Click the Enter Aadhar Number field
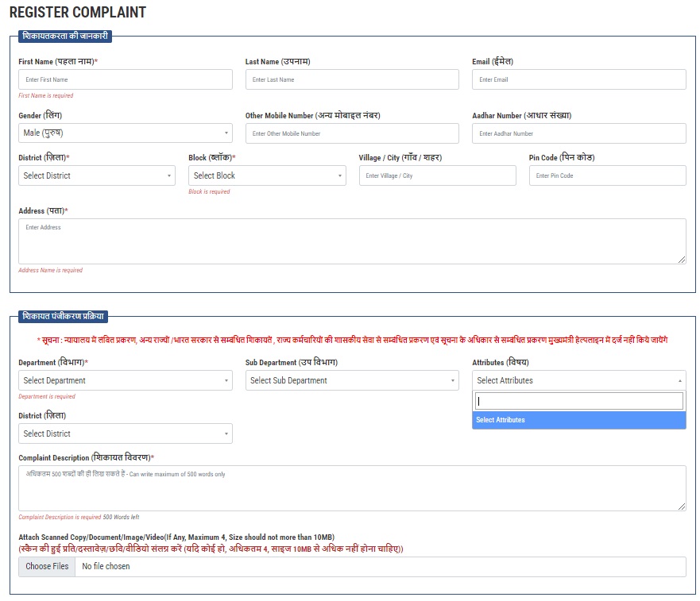This screenshot has height=601, width=700. coord(578,133)
